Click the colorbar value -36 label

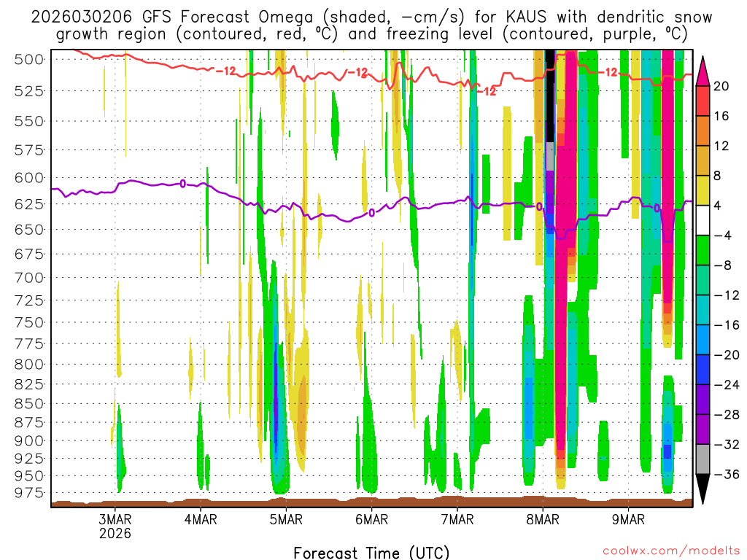coord(727,474)
